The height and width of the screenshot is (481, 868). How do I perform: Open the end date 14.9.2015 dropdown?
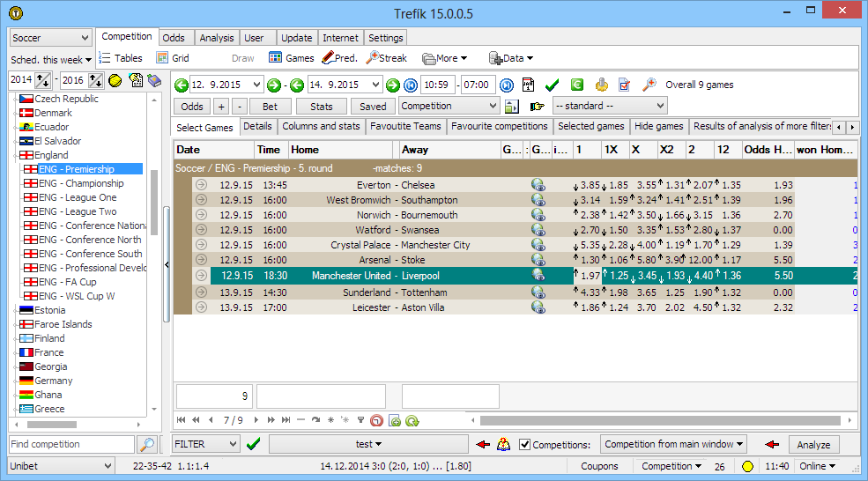(x=375, y=85)
